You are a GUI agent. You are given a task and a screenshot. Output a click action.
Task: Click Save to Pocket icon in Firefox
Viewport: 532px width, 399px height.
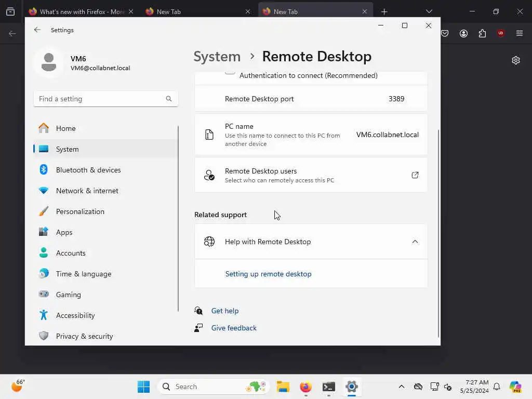[445, 33]
